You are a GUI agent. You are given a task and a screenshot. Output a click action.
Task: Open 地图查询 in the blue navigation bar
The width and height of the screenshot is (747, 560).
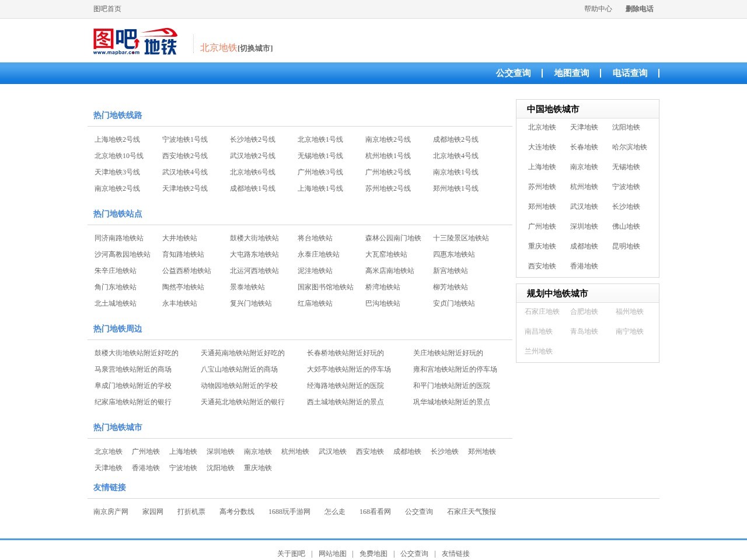tap(571, 73)
